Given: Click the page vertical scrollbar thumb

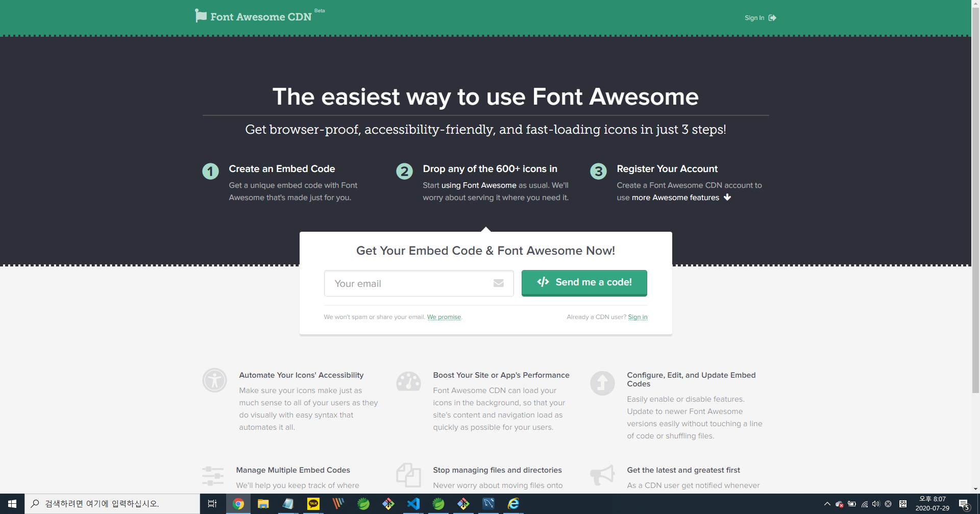Looking at the screenshot, I should click(975, 200).
